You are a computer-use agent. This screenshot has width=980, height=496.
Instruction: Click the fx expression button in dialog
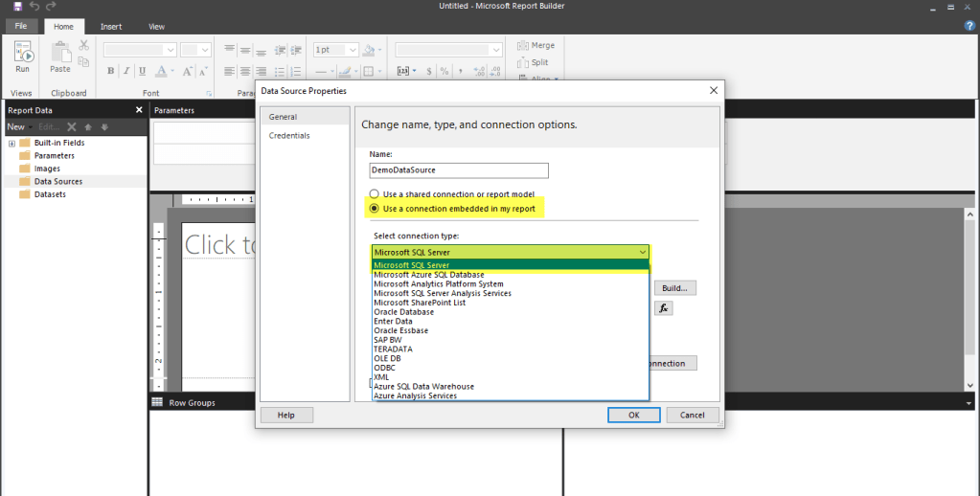[664, 308]
